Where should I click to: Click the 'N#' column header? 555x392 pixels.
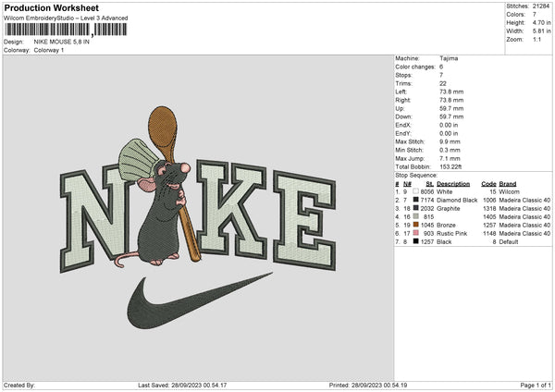(407, 184)
